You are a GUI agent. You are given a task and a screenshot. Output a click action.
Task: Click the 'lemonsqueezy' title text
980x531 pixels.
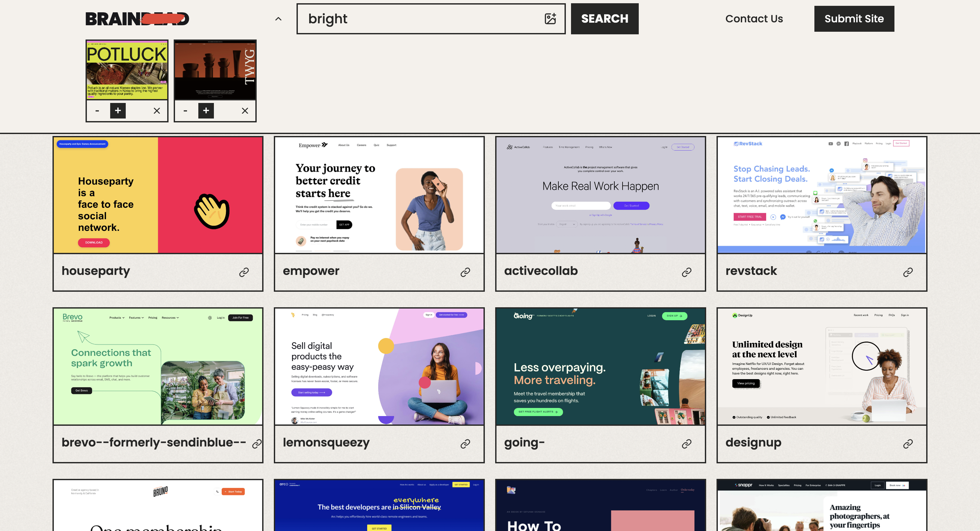(x=326, y=442)
